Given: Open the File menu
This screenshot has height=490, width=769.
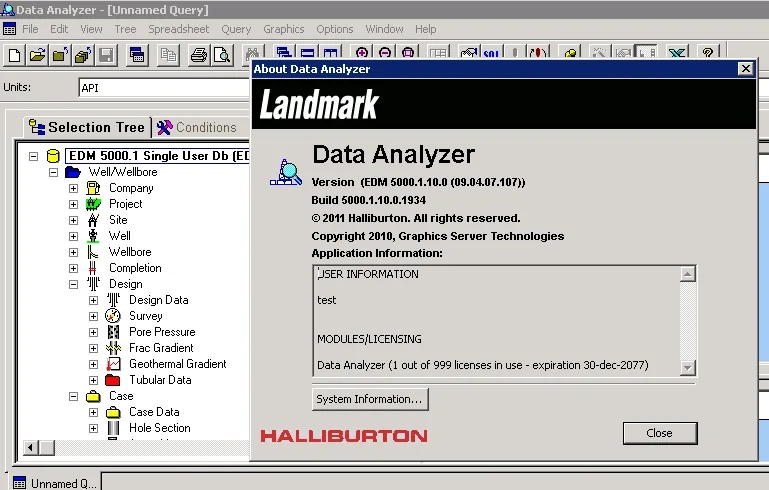Looking at the screenshot, I should 30,29.
